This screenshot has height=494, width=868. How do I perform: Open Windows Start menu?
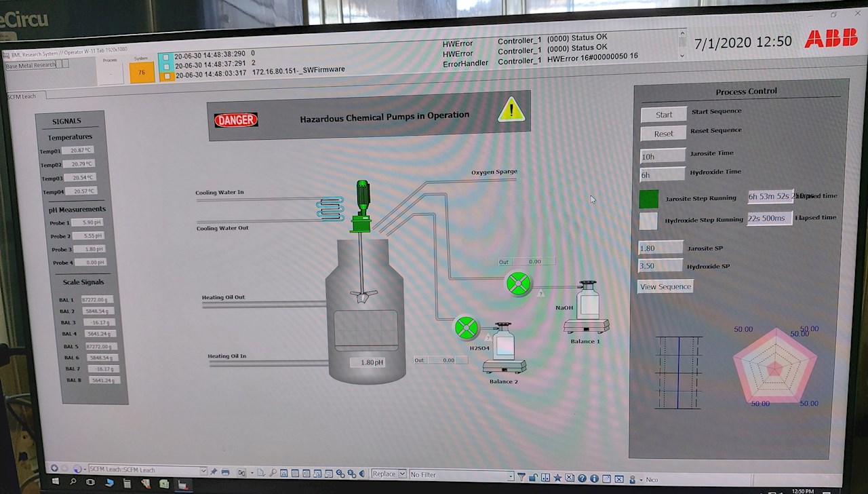[x=56, y=482]
